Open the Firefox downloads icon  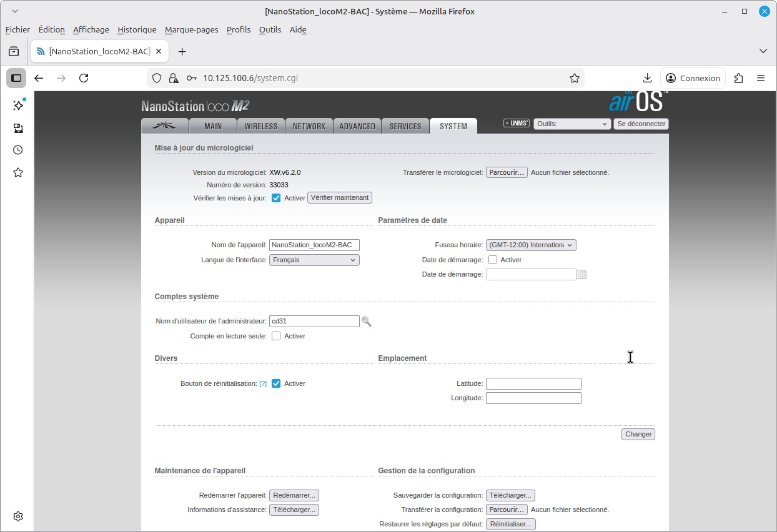tap(647, 78)
